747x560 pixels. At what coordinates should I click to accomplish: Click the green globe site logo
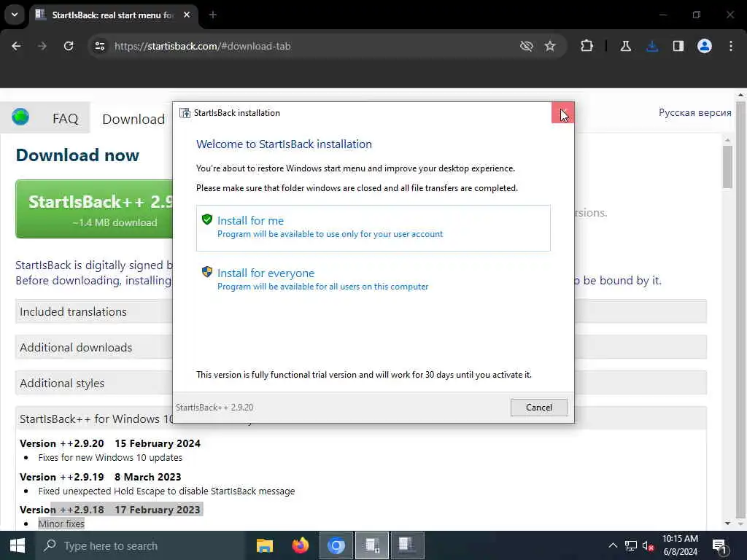20,117
